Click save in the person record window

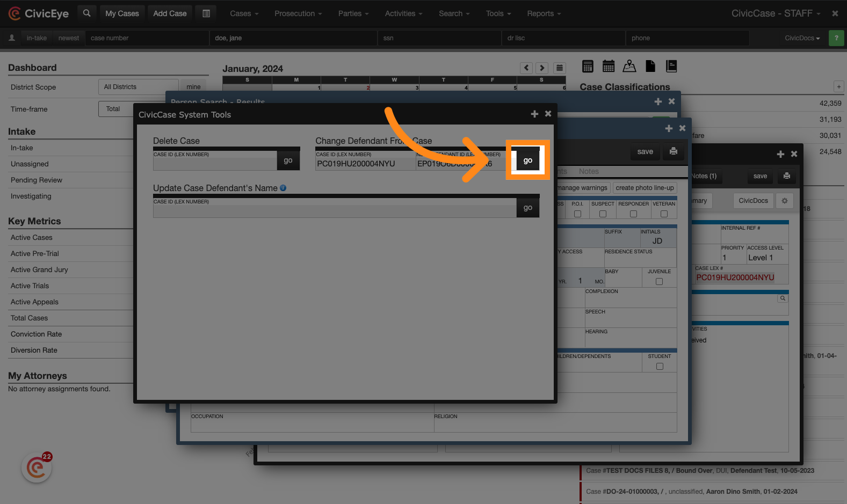(x=645, y=152)
